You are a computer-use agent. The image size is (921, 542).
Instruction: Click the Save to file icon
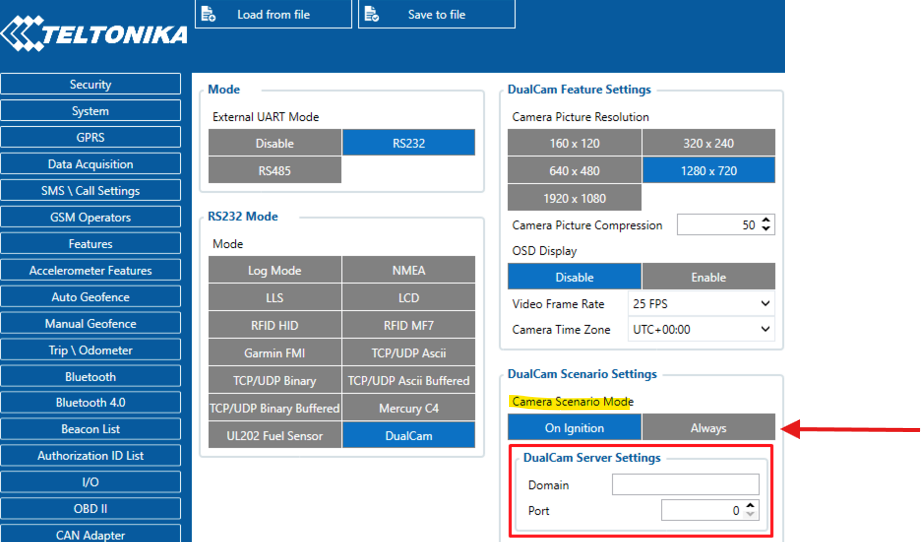pos(372,14)
